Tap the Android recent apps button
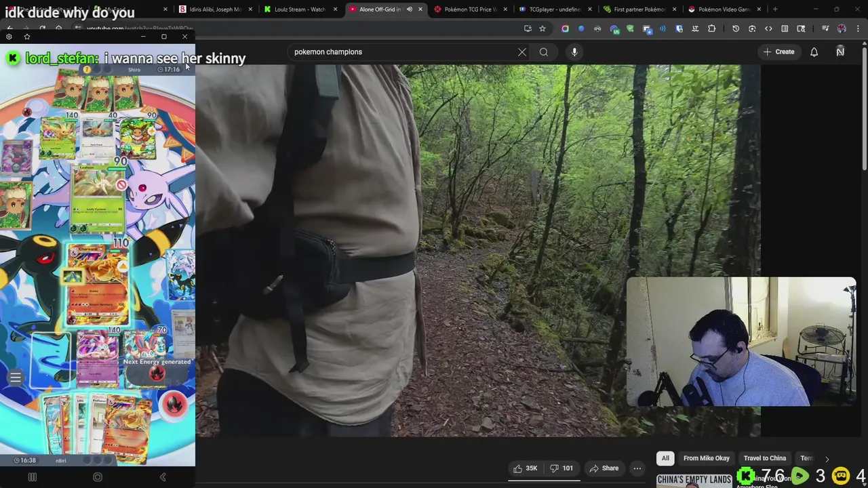Image resolution: width=868 pixels, height=488 pixels. point(32,477)
